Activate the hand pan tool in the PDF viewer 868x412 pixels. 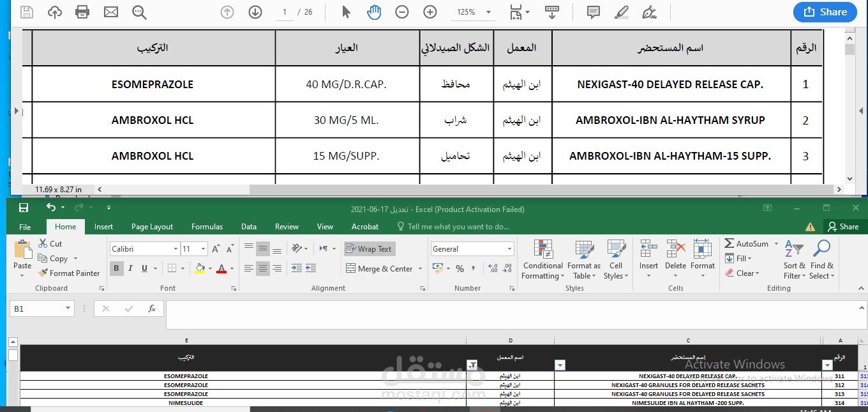click(x=374, y=11)
